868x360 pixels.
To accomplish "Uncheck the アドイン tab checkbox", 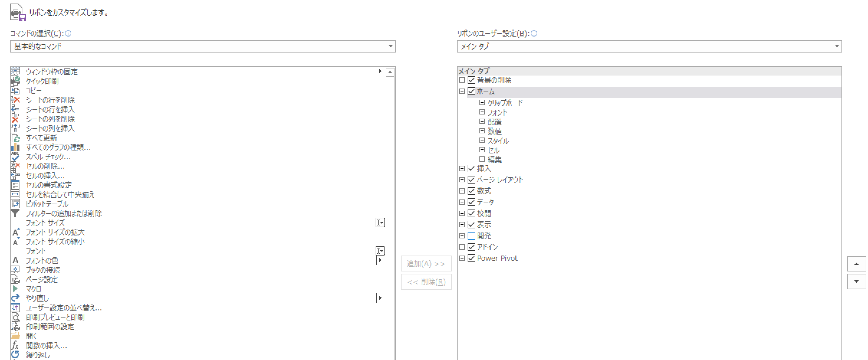I will click(x=471, y=247).
